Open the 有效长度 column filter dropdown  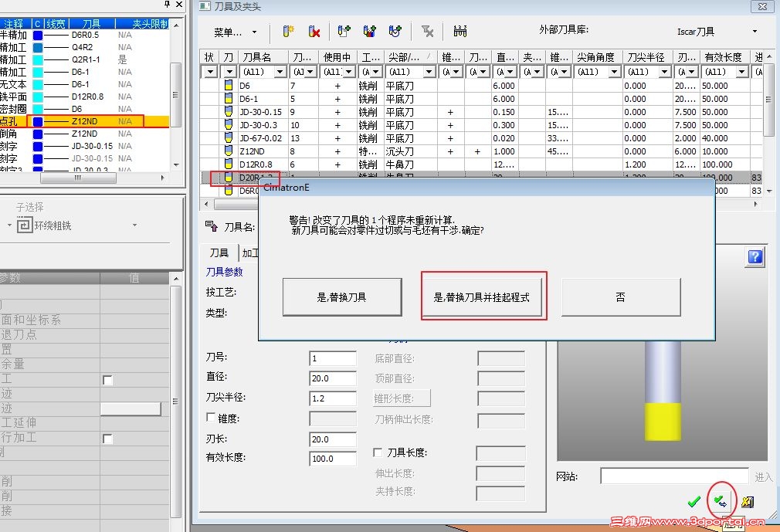click(x=741, y=72)
